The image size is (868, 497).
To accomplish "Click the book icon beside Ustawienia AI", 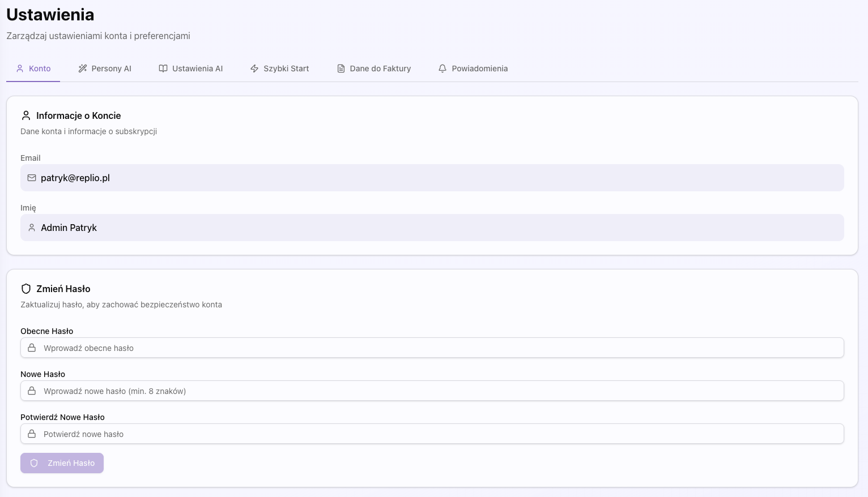I will [x=163, y=68].
